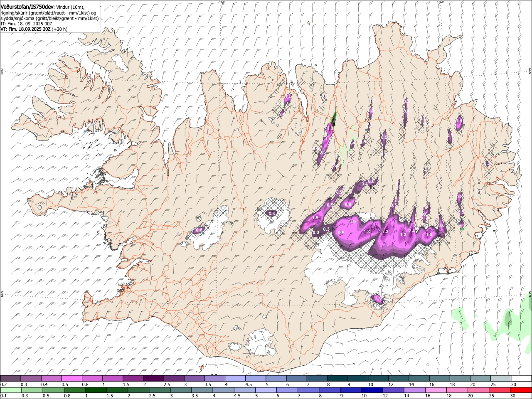The height and width of the screenshot is (399, 532).
Task: Click the Veðurstofan/IS750dev title text
Action: [x=27, y=7]
